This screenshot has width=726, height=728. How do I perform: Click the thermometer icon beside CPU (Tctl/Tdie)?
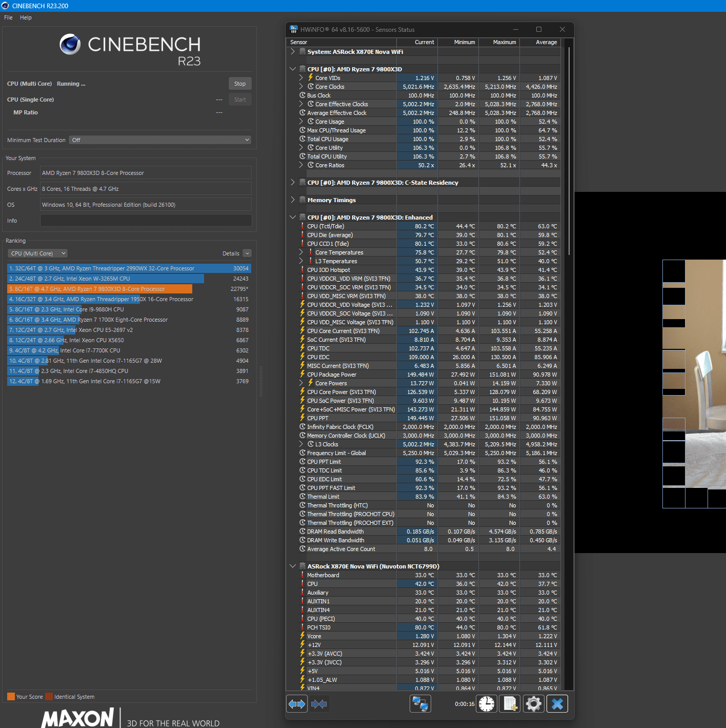pyautogui.click(x=302, y=226)
